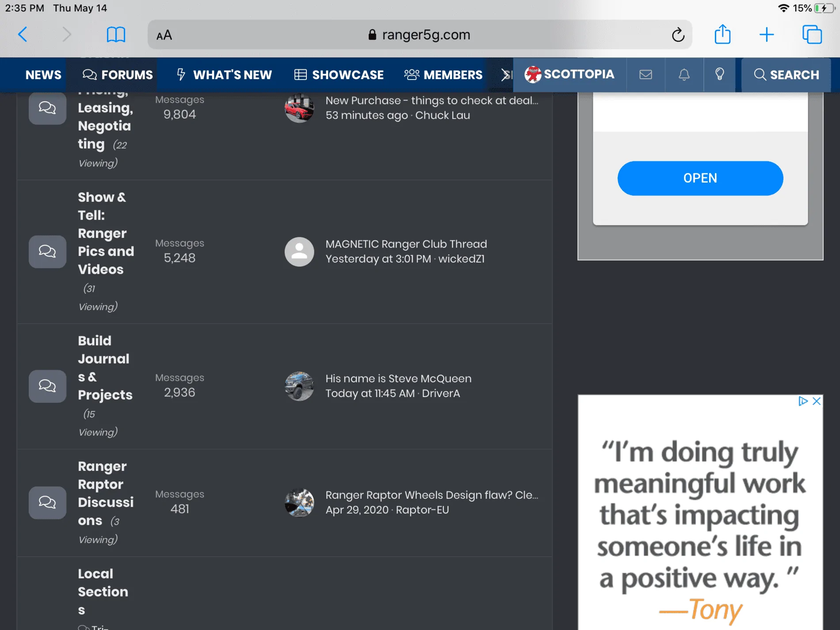Open the Safari share sheet icon
Image resolution: width=840 pixels, height=630 pixels.
722,34
